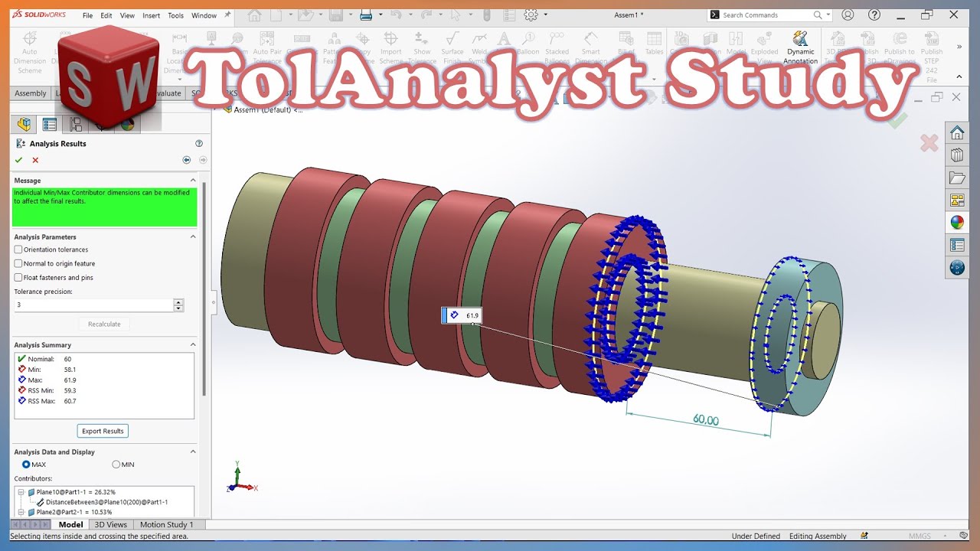This screenshot has height=551, width=980.
Task: Click the user account icon
Action: pos(848,15)
